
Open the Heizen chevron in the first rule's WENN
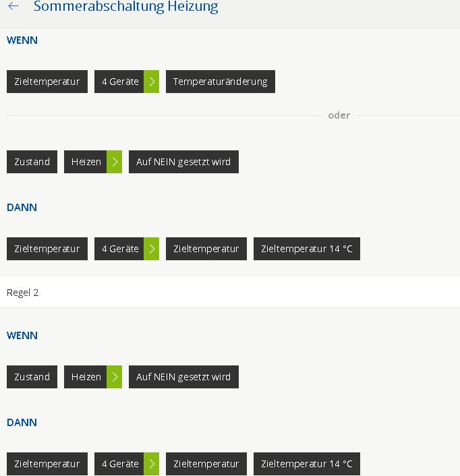point(115,162)
